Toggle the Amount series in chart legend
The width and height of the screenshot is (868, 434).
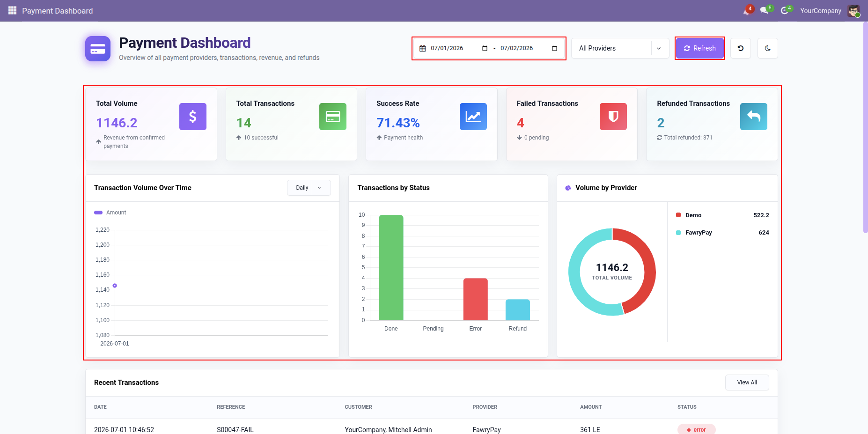tap(110, 213)
